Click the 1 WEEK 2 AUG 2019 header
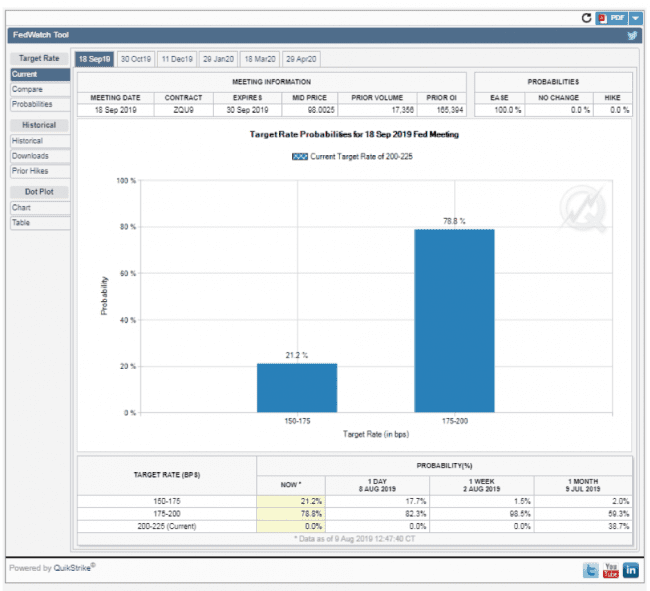Viewport: 650px width, 591px height. click(481, 485)
